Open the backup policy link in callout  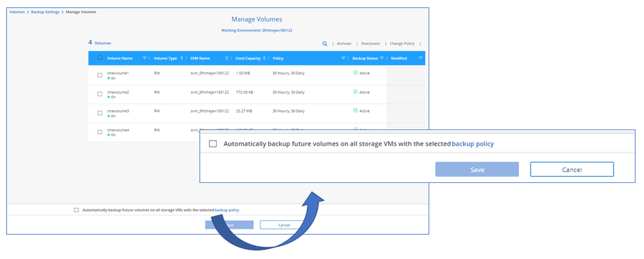coord(473,144)
